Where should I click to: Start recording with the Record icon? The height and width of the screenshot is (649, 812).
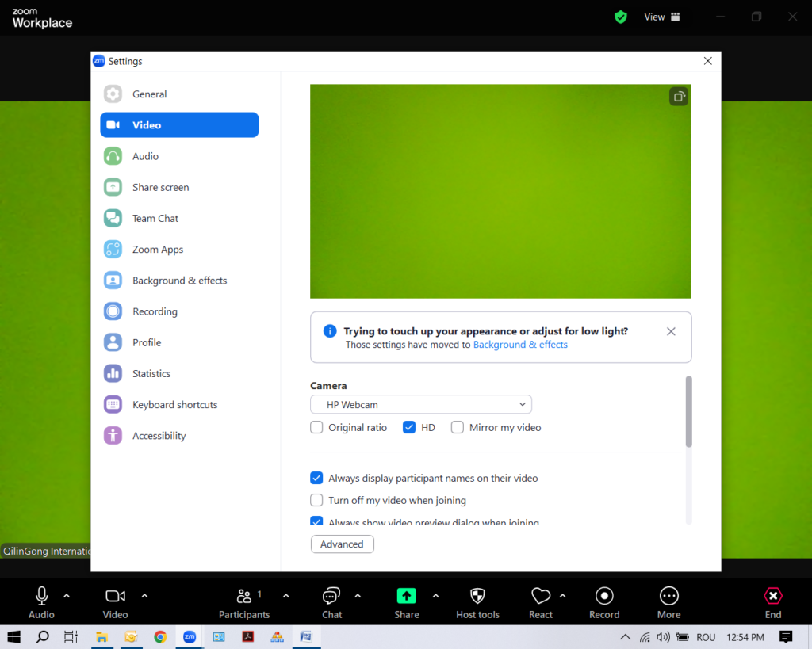pos(604,596)
